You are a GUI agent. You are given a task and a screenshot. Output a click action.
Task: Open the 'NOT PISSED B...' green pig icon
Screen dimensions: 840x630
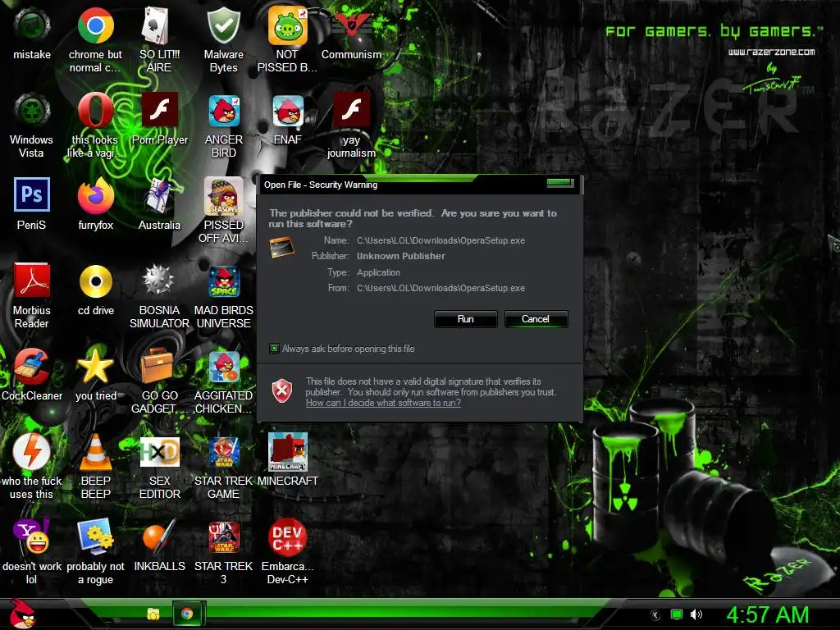pyautogui.click(x=288, y=25)
